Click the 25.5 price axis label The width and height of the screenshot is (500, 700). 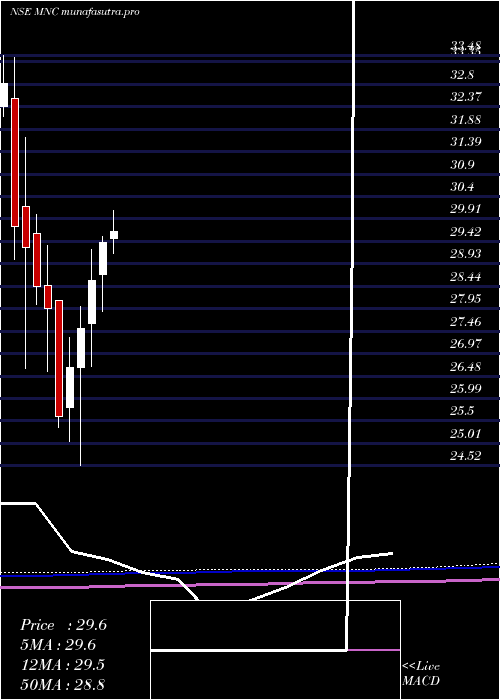pyautogui.click(x=462, y=411)
